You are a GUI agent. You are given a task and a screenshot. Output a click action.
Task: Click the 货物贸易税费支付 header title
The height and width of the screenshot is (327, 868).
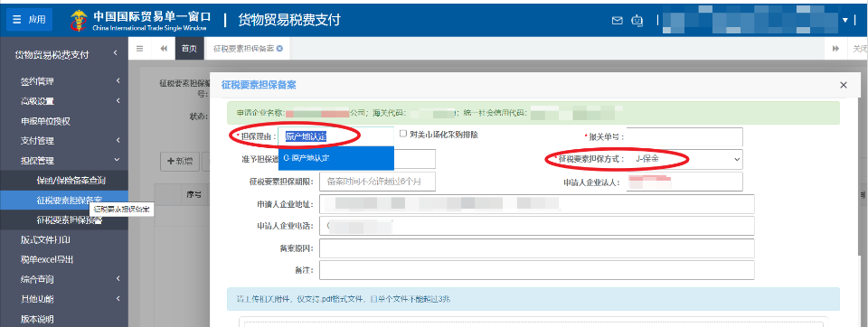click(289, 20)
